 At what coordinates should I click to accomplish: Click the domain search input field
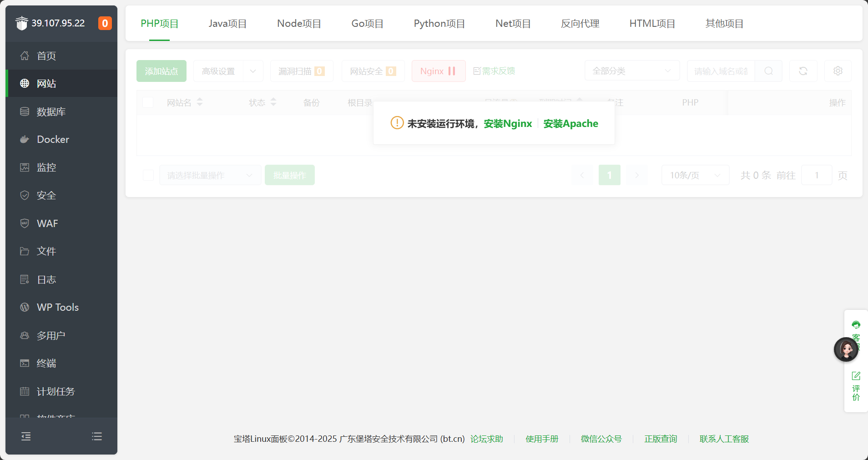[x=721, y=71]
